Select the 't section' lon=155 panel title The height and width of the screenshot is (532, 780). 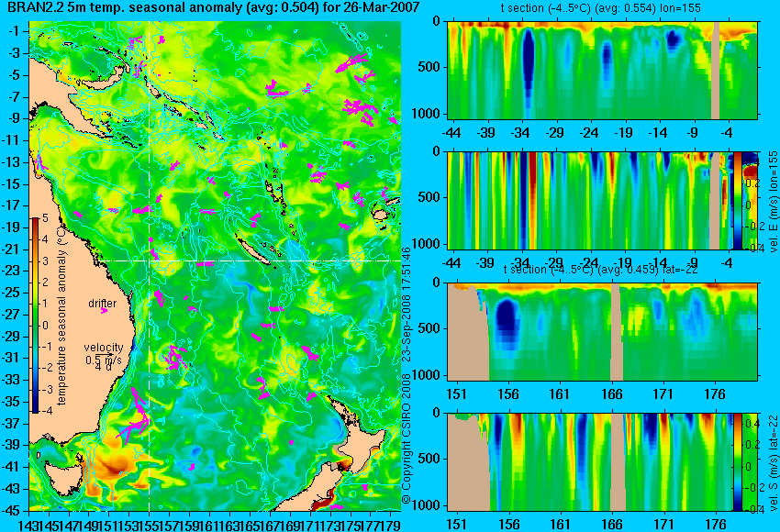600,8
